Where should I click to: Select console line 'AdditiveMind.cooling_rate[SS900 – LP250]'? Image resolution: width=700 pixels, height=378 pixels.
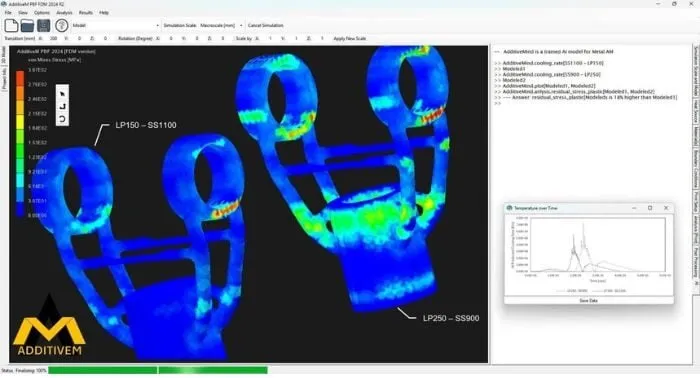(551, 75)
